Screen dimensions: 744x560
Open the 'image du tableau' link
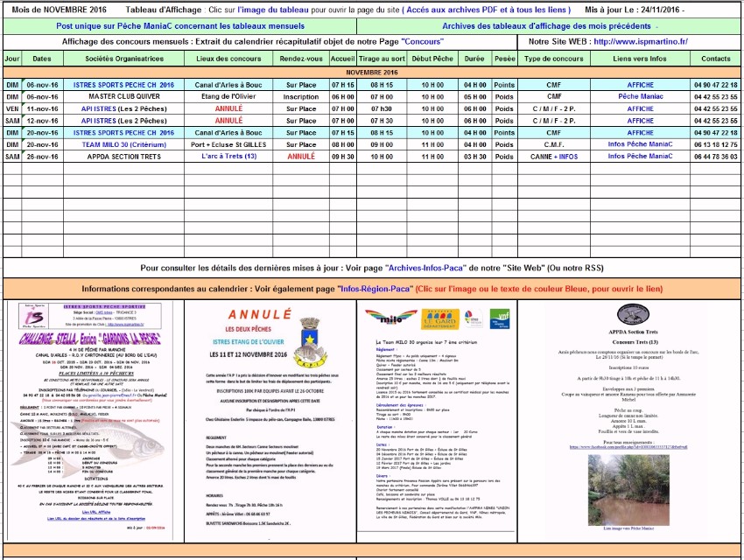pyautogui.click(x=273, y=10)
